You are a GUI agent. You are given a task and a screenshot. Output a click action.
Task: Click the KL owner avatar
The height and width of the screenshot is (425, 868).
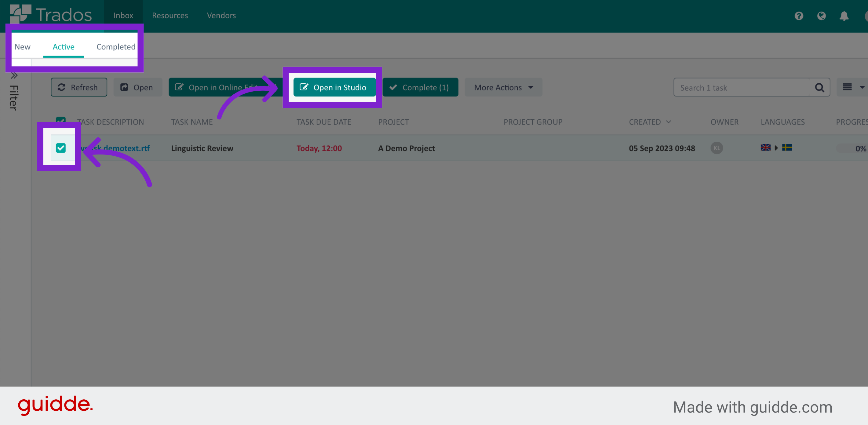(x=717, y=148)
